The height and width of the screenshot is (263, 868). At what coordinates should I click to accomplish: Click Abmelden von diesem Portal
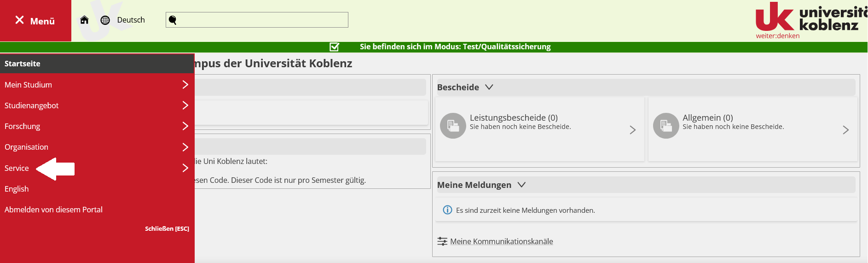(53, 210)
